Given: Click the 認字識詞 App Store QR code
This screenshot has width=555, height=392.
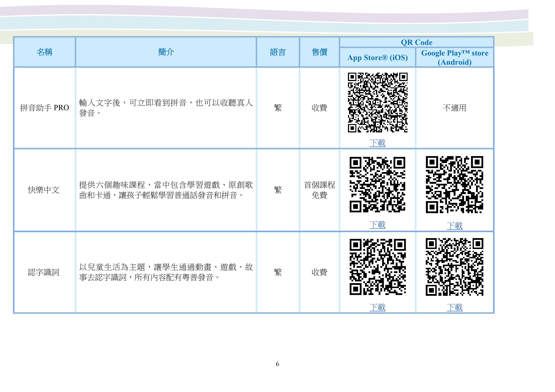Looking at the screenshot, I should click(x=378, y=267).
